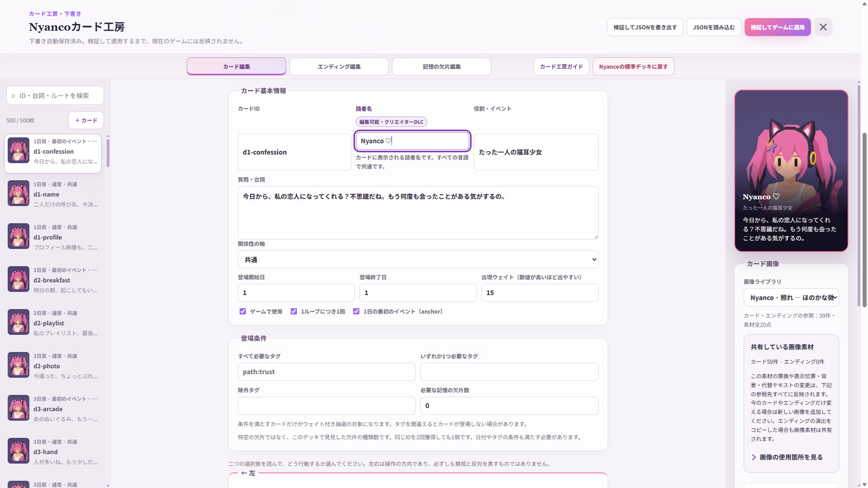The width and height of the screenshot is (868, 488).
Task: Select the d2-photo card avatar
Action: (x=19, y=365)
